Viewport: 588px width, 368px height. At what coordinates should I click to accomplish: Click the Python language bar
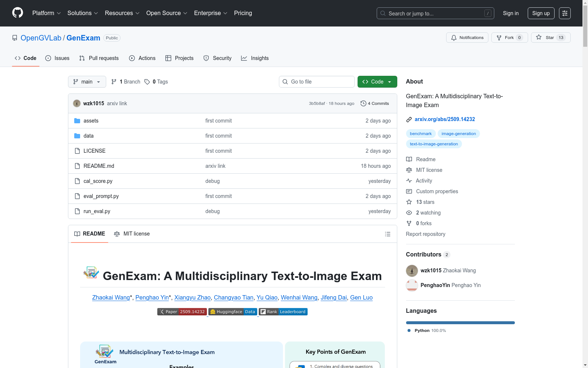point(460,323)
